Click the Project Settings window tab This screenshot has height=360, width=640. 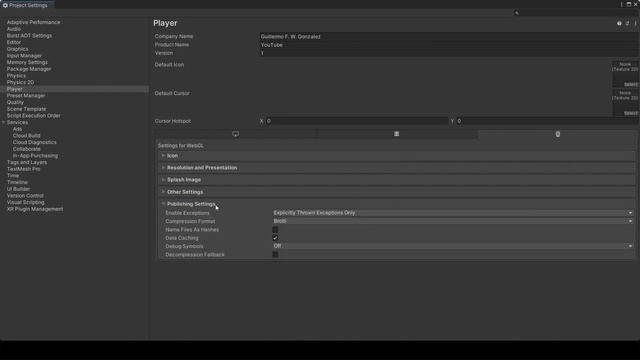pyautogui.click(x=28, y=5)
